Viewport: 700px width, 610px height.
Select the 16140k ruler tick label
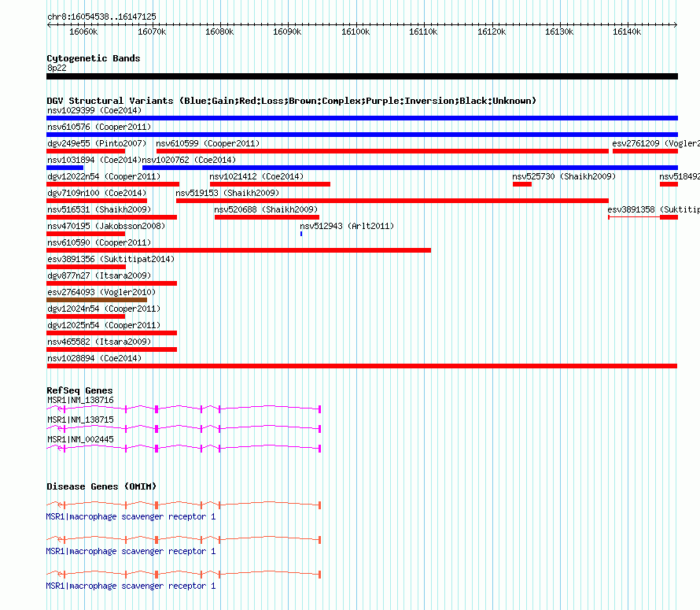[627, 31]
